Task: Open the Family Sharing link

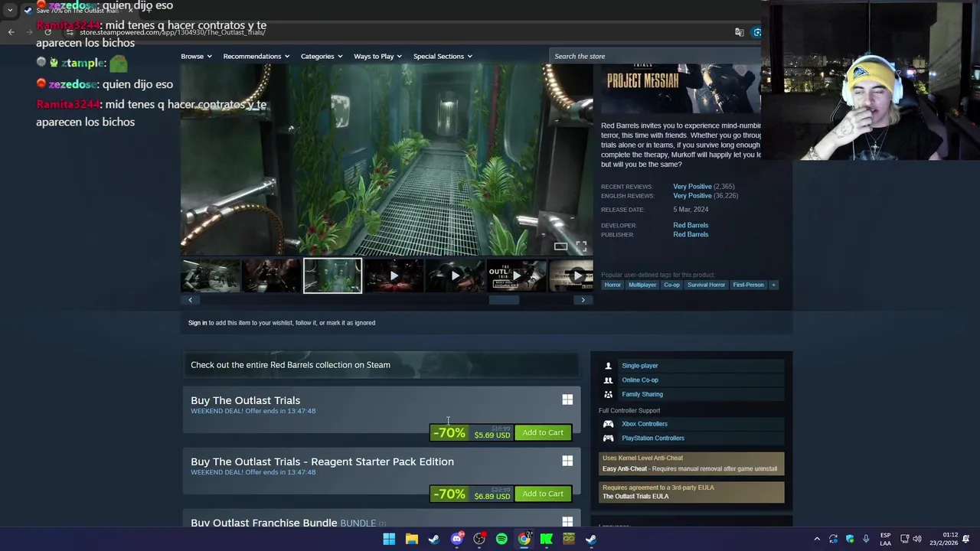Action: pyautogui.click(x=642, y=394)
